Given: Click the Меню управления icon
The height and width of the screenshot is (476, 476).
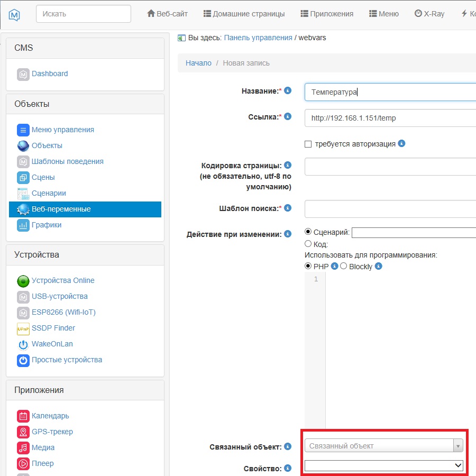Looking at the screenshot, I should [23, 130].
